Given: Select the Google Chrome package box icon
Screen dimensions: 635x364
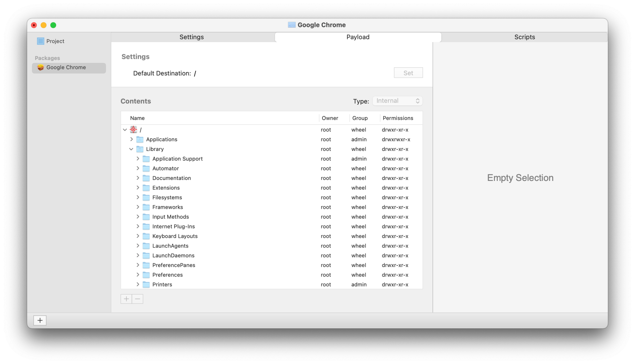Looking at the screenshot, I should (x=40, y=68).
